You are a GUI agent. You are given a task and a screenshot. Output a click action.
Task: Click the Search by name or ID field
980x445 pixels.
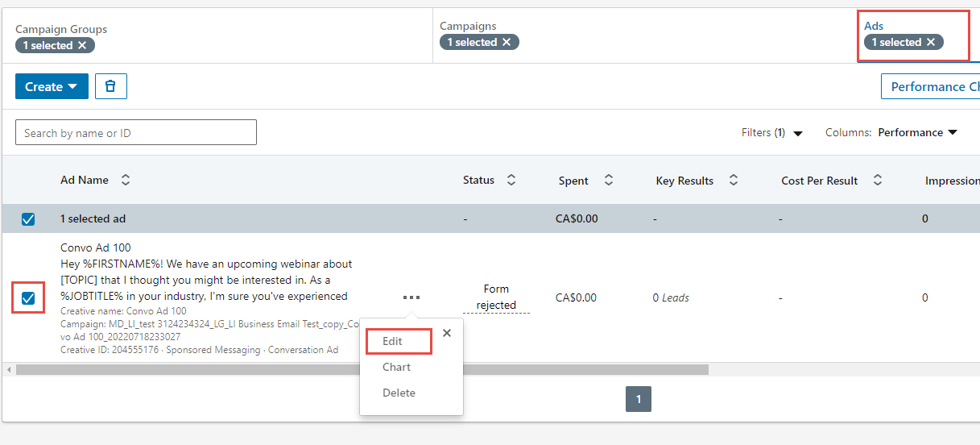(136, 133)
